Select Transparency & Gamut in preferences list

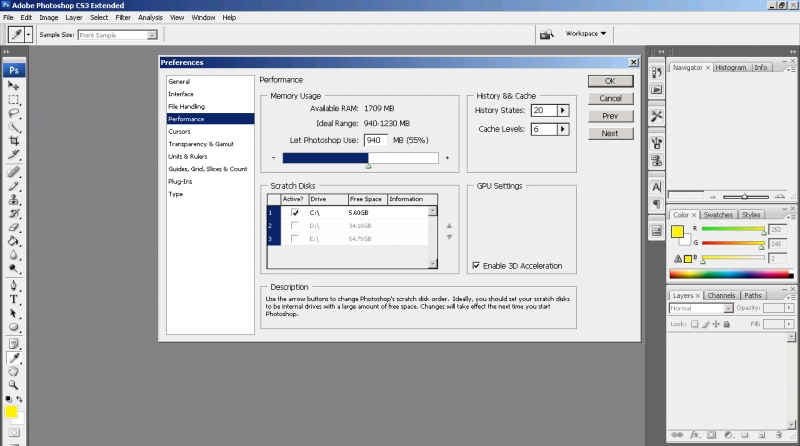tap(201, 144)
